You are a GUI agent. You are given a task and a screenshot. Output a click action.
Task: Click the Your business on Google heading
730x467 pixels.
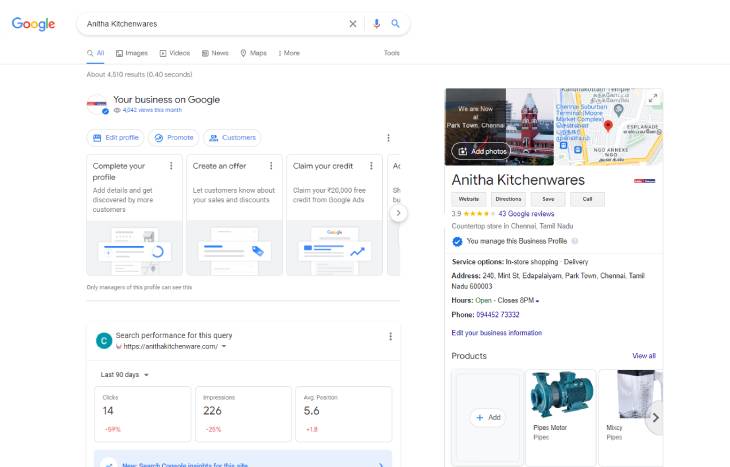coord(166,100)
